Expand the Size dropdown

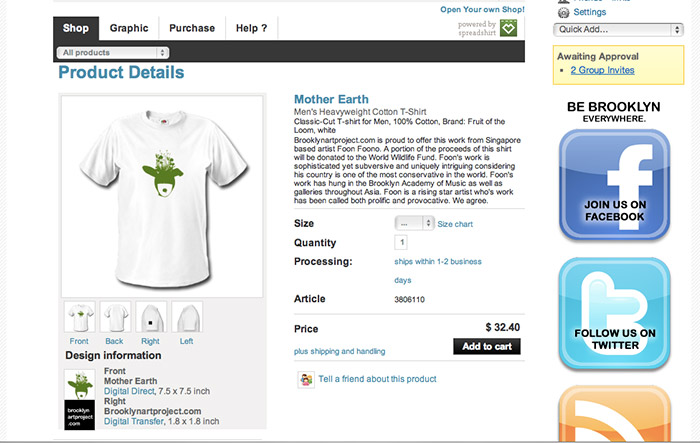coord(414,224)
